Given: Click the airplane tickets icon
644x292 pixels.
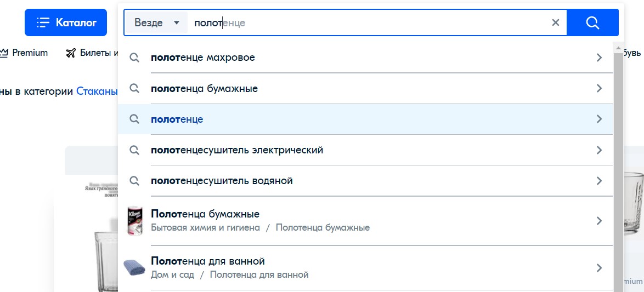Looking at the screenshot, I should coord(70,53).
